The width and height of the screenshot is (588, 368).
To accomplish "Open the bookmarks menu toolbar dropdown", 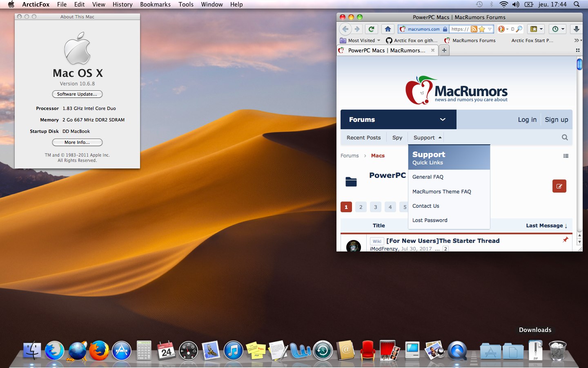I will (536, 29).
